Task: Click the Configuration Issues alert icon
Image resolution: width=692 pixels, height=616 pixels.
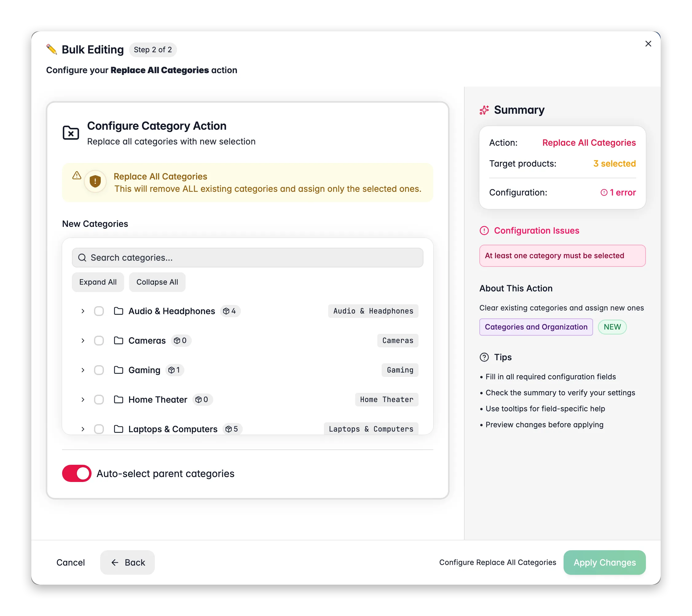Action: pyautogui.click(x=484, y=231)
